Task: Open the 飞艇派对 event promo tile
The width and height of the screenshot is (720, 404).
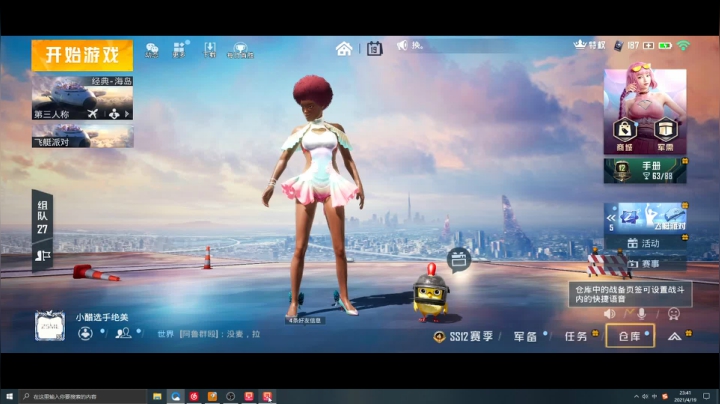Action: coord(652,217)
